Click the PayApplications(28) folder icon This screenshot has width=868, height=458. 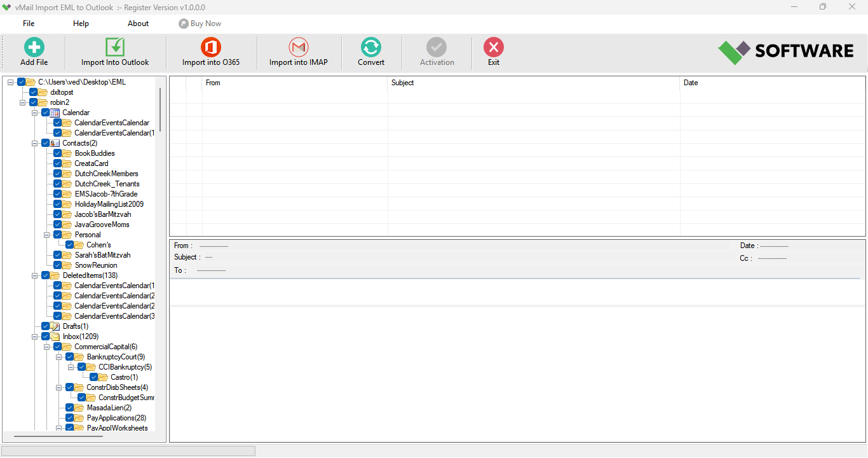(79, 418)
